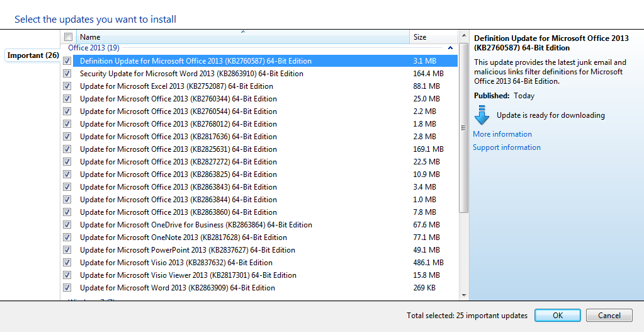Click scrollbar up arrow in update list
644x332 pixels.
point(464,36)
